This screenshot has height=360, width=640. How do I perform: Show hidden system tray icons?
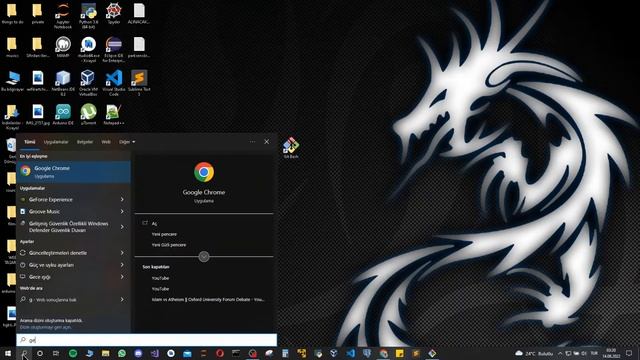[x=560, y=353]
